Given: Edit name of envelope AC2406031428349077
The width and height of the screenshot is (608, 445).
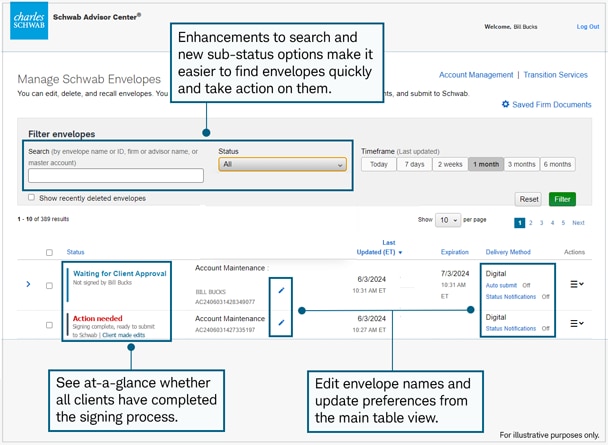Looking at the screenshot, I should 282,290.
